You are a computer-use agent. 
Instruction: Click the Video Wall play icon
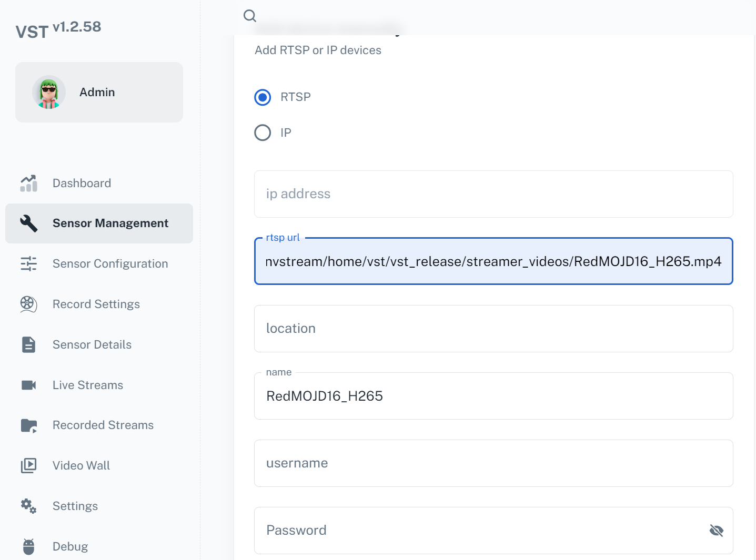(x=28, y=465)
